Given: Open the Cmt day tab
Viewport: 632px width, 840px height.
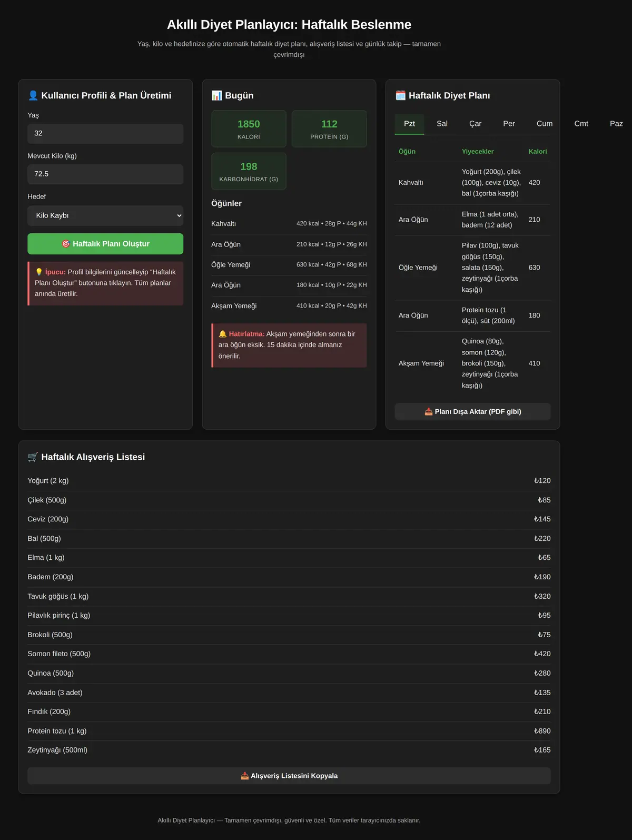Looking at the screenshot, I should coord(581,124).
